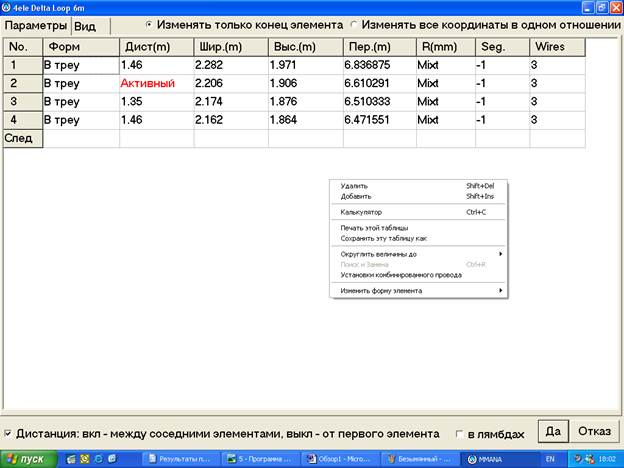Select row header number 2
Screen dimensions: 624x468
coord(23,84)
